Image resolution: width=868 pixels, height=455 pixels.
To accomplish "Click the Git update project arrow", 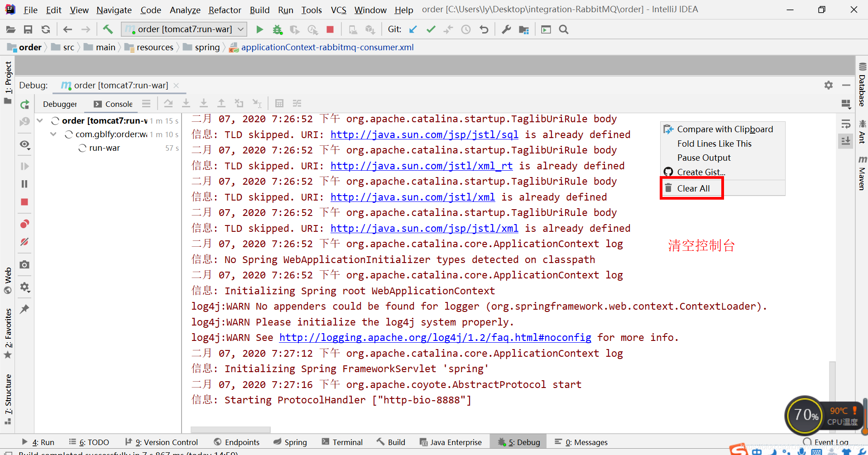I will 413,29.
